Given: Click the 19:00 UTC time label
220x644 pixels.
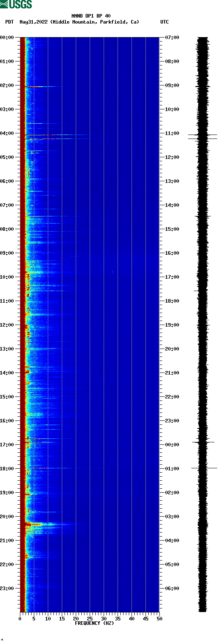Looking at the screenshot, I should pyautogui.click(x=172, y=325).
